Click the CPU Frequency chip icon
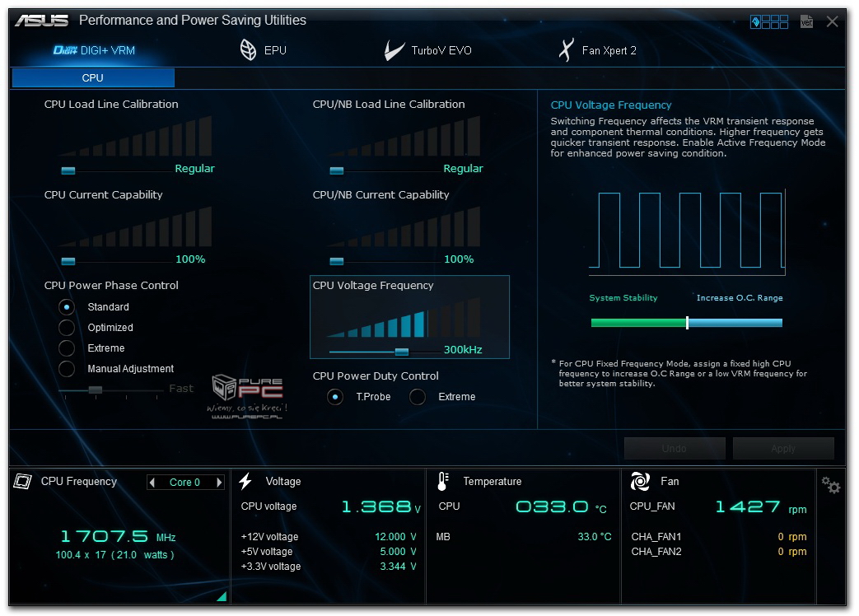Image resolution: width=859 pixels, height=616 pixels. [x=22, y=481]
